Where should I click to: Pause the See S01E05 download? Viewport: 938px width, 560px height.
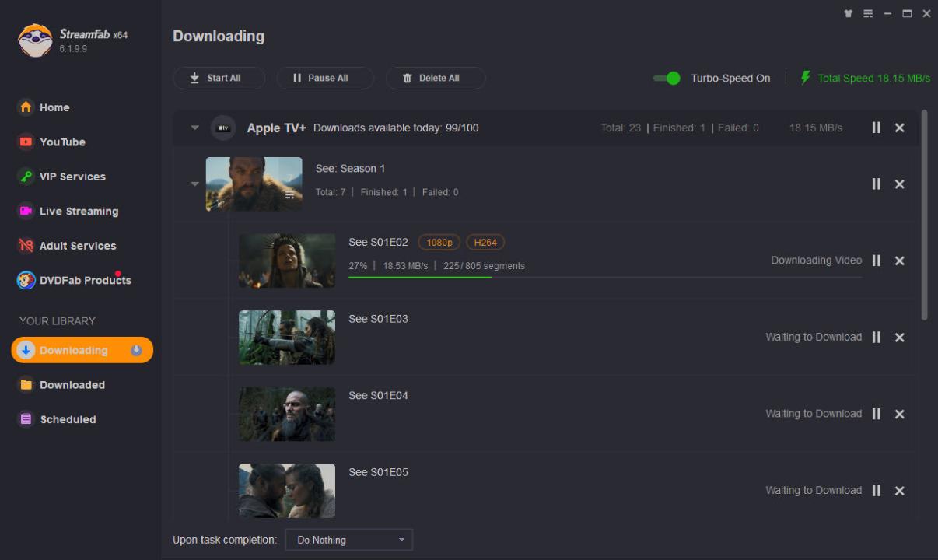click(876, 491)
